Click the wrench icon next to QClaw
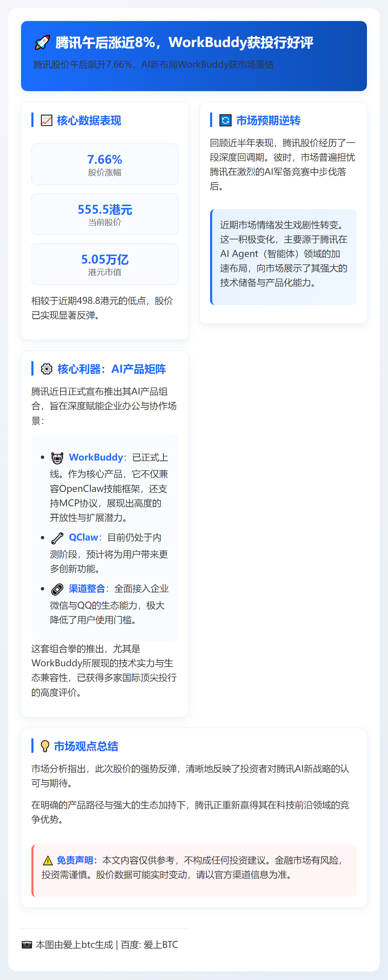The width and height of the screenshot is (388, 980). pyautogui.click(x=57, y=538)
